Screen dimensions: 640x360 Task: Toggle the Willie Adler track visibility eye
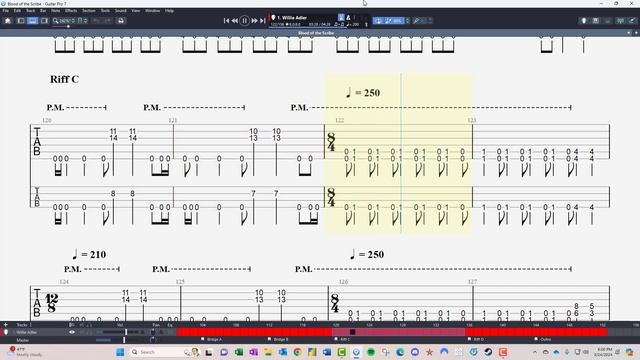(72, 332)
